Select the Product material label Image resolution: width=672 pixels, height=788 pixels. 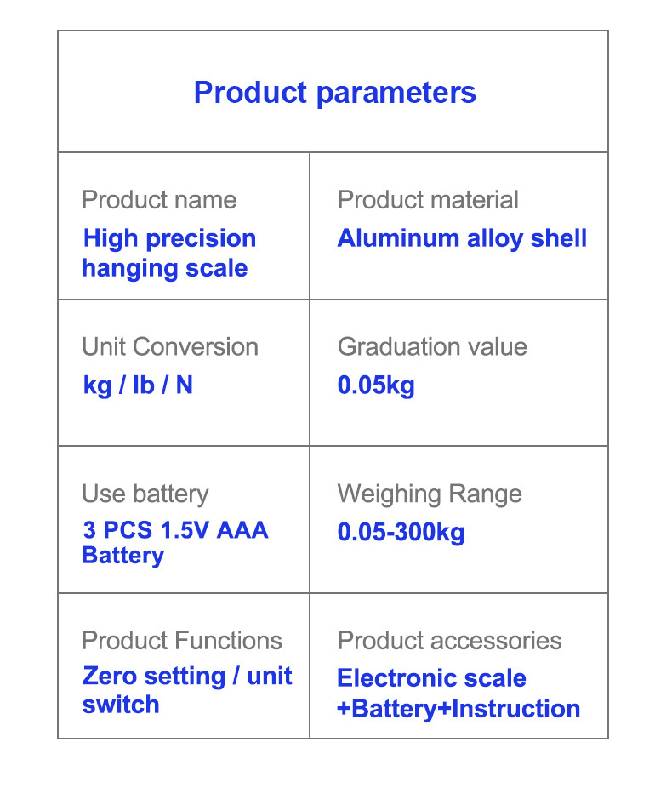[428, 200]
